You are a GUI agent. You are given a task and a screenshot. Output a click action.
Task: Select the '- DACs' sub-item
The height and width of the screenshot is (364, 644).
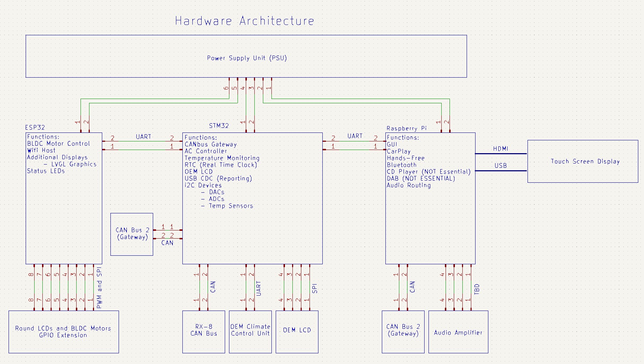pos(213,192)
